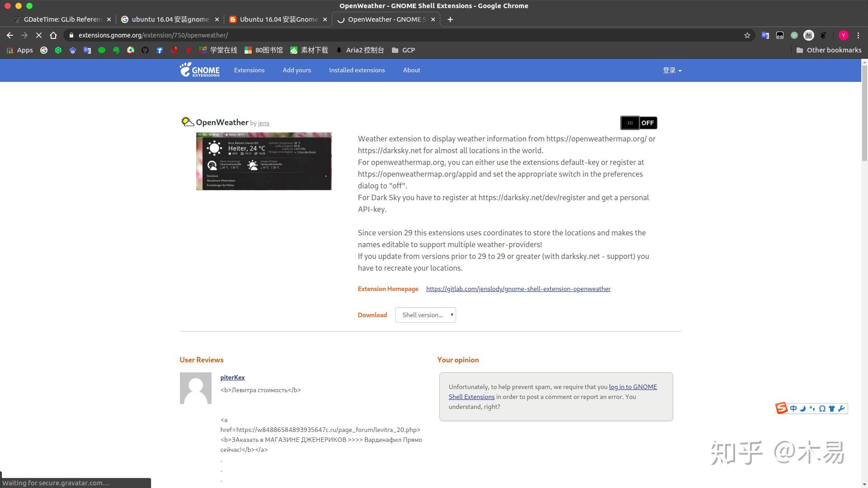
Task: Click the Sogou input method S logo
Action: [x=782, y=408]
